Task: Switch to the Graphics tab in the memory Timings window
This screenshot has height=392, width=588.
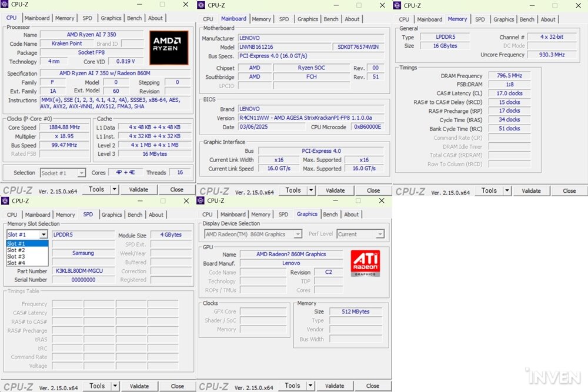Action: tap(504, 19)
